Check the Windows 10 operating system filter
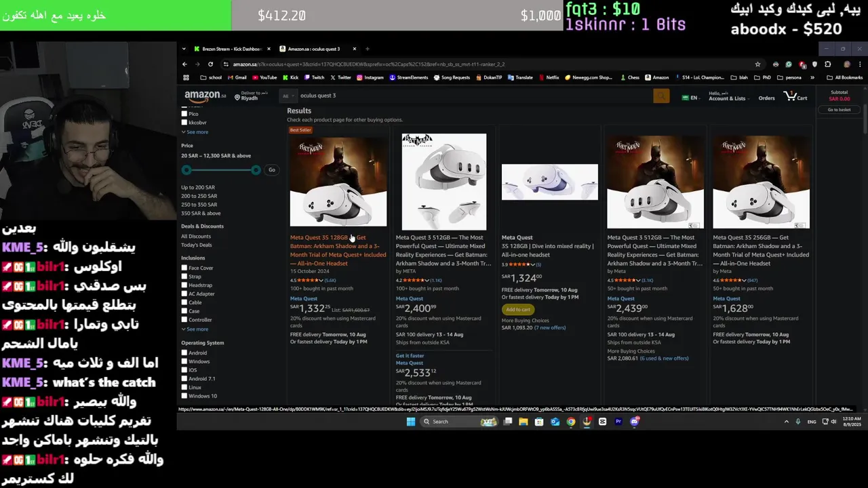Screen dimensions: 868x488 pos(184,396)
